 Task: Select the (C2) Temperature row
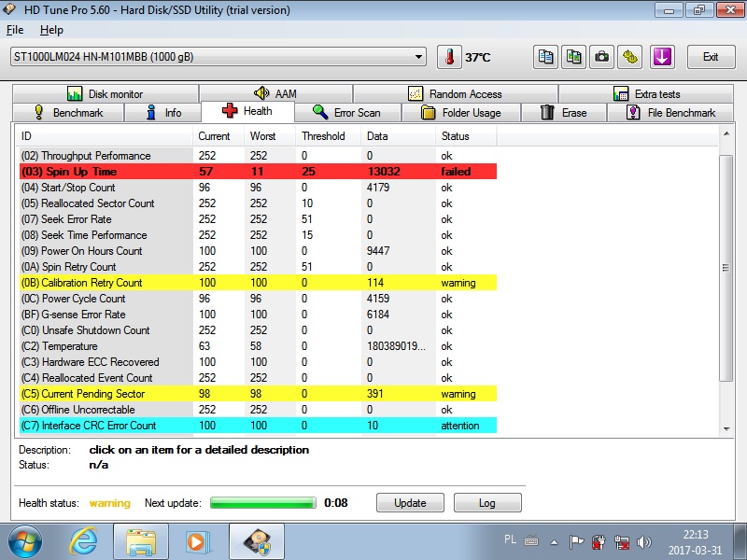[x=258, y=346]
